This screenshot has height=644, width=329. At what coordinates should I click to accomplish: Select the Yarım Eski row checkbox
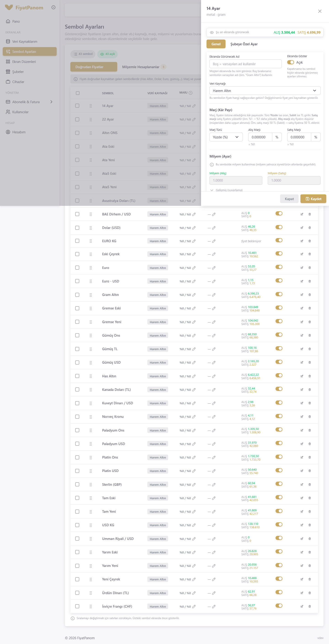pos(77,552)
